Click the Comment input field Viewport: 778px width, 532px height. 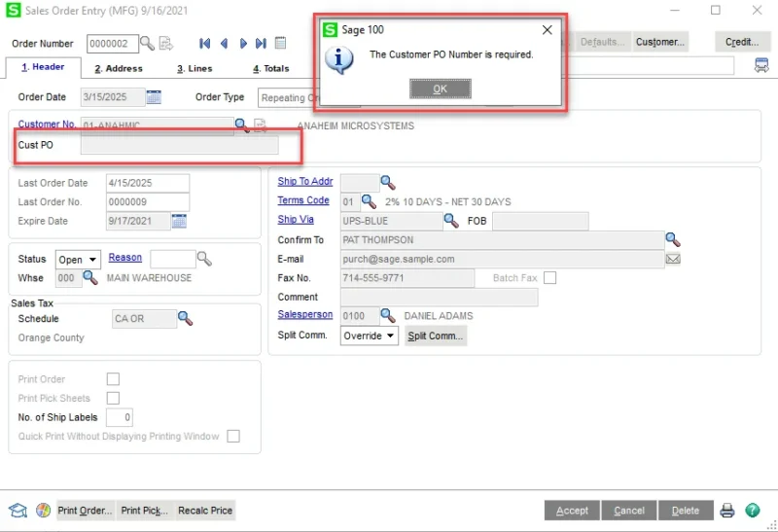[440, 297]
